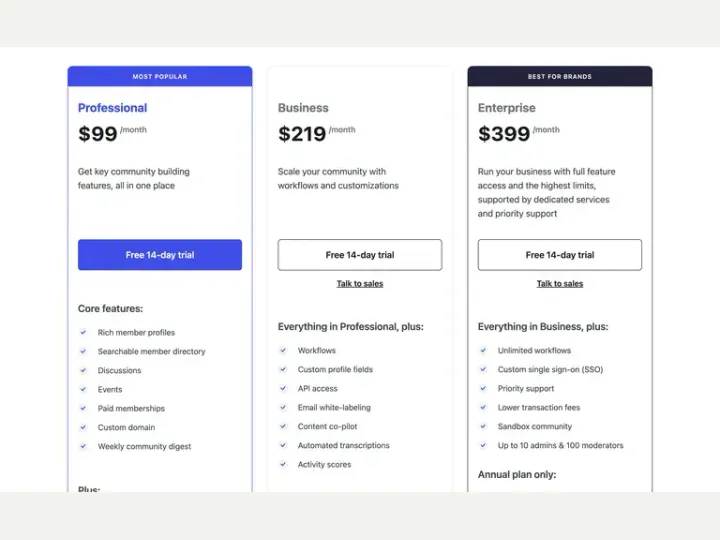This screenshot has height=540, width=720.
Task: Click checkmark beside Custom single sign-on (SSO)
Action: [x=483, y=369]
